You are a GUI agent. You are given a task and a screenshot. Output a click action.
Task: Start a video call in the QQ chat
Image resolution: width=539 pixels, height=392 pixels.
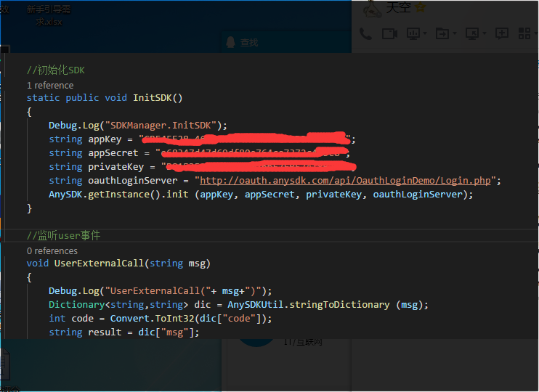tap(389, 33)
